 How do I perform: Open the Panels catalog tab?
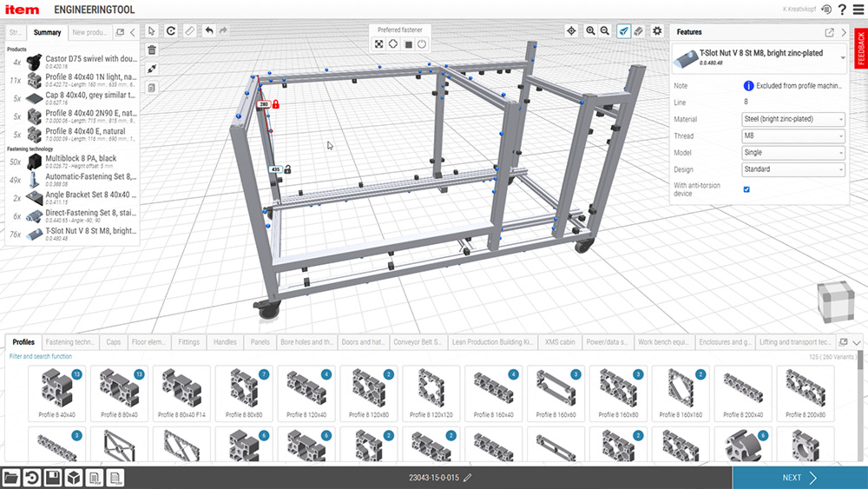click(x=260, y=342)
